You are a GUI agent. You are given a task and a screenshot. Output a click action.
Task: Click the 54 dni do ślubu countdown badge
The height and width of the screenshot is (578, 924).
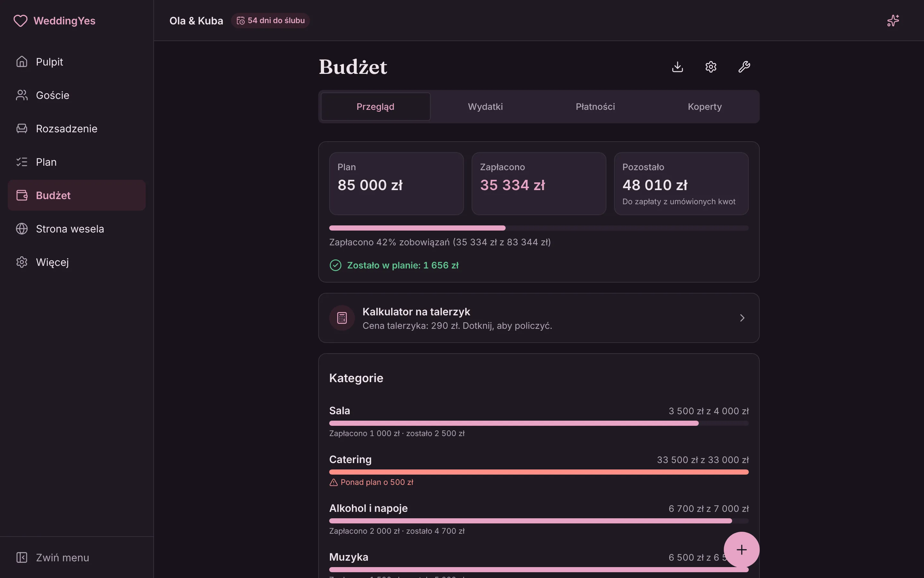click(x=270, y=21)
